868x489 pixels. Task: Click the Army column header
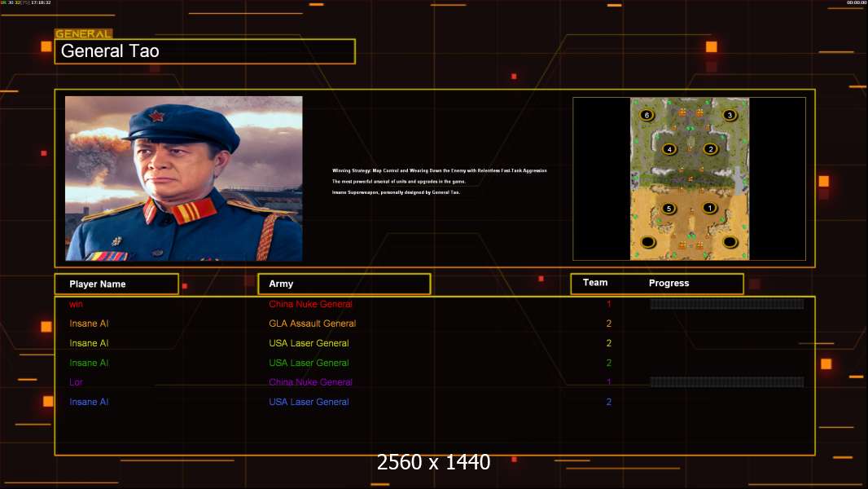pyautogui.click(x=344, y=284)
